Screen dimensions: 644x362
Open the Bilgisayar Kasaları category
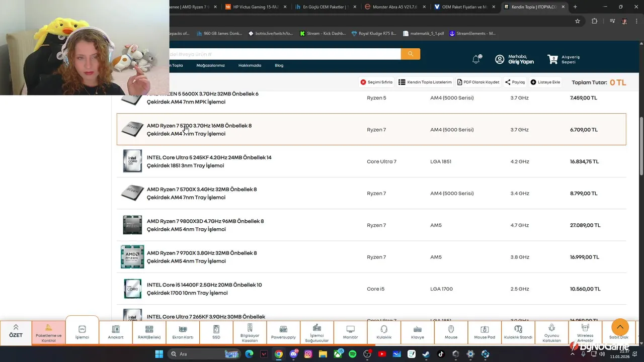pyautogui.click(x=250, y=332)
